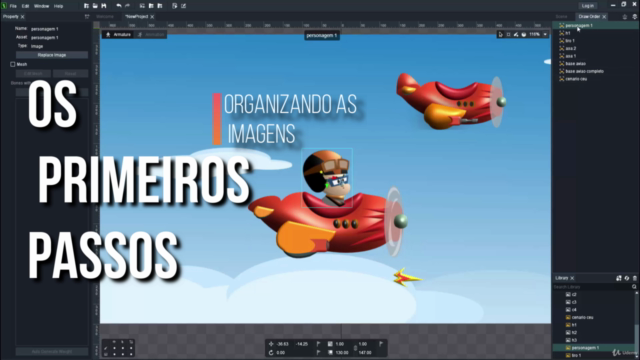Select base aviao completo slot
640x360 pixels.
click(595, 71)
